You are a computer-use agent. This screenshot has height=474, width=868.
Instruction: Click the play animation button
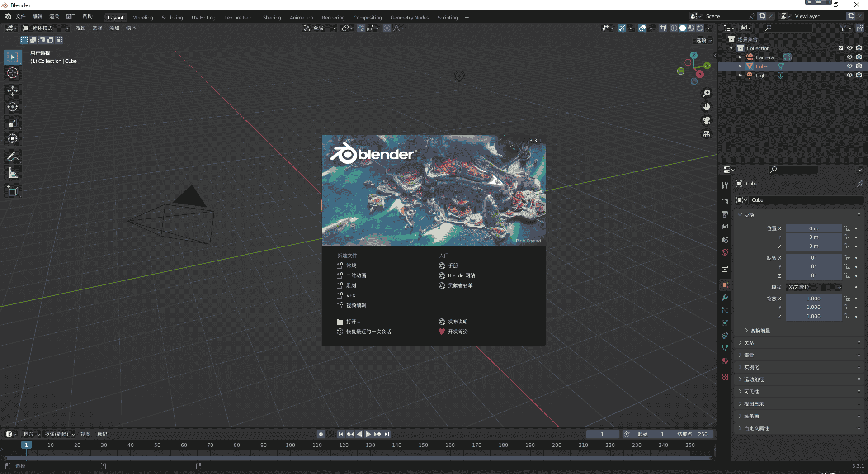tap(368, 434)
